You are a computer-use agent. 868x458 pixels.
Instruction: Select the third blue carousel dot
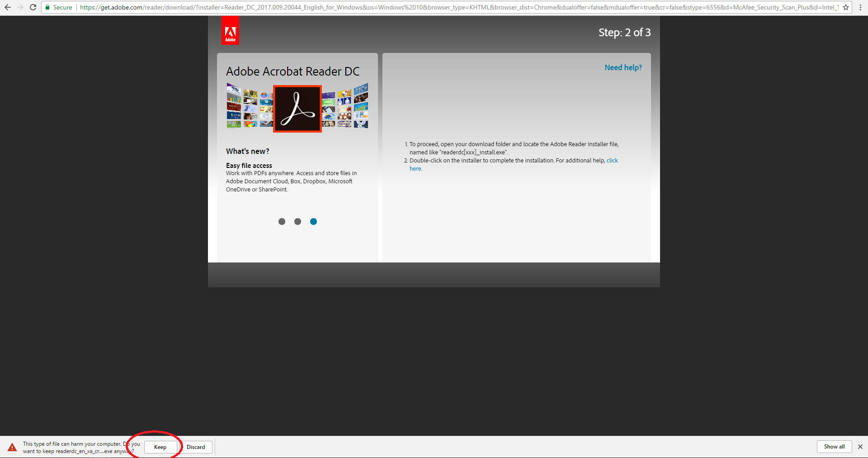click(x=313, y=221)
